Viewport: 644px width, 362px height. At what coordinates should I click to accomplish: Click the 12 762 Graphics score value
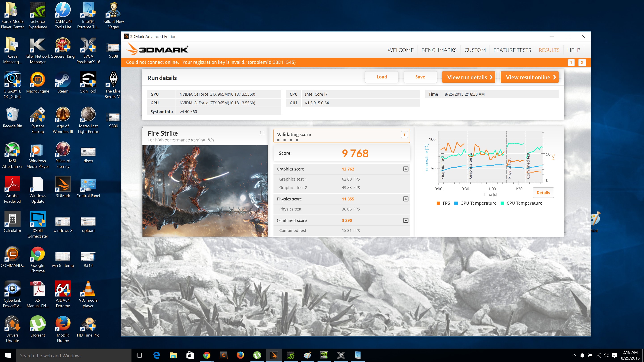coord(348,169)
